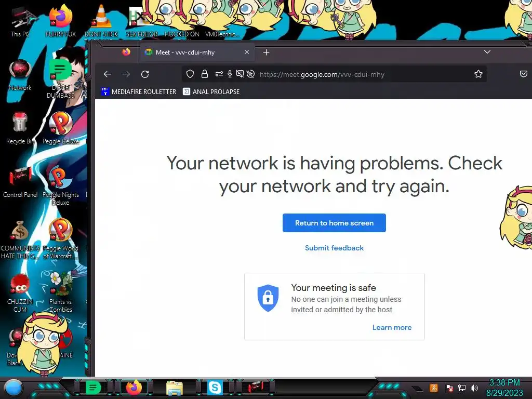Select the Peggle World of Warcraft icon
The image size is (532, 399).
[x=60, y=238]
